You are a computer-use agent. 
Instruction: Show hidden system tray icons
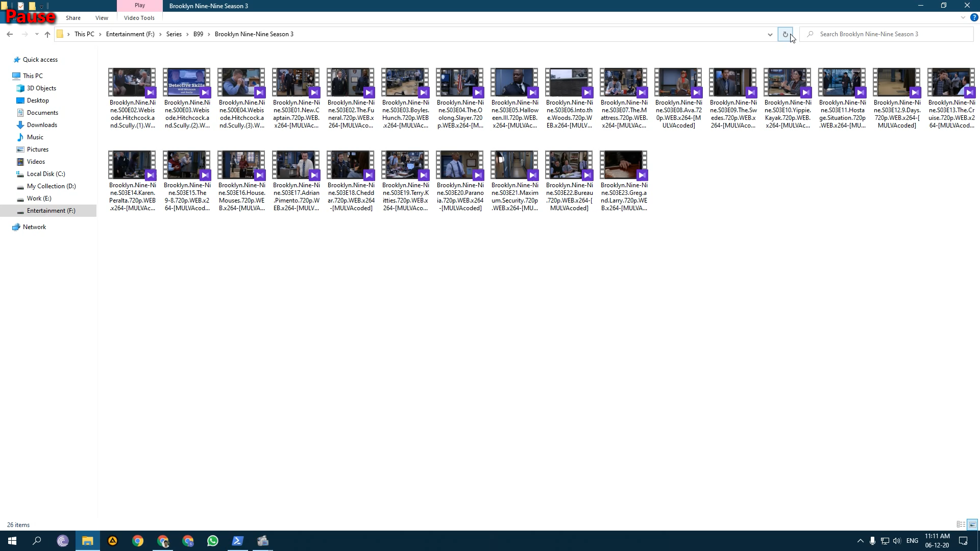tap(860, 541)
